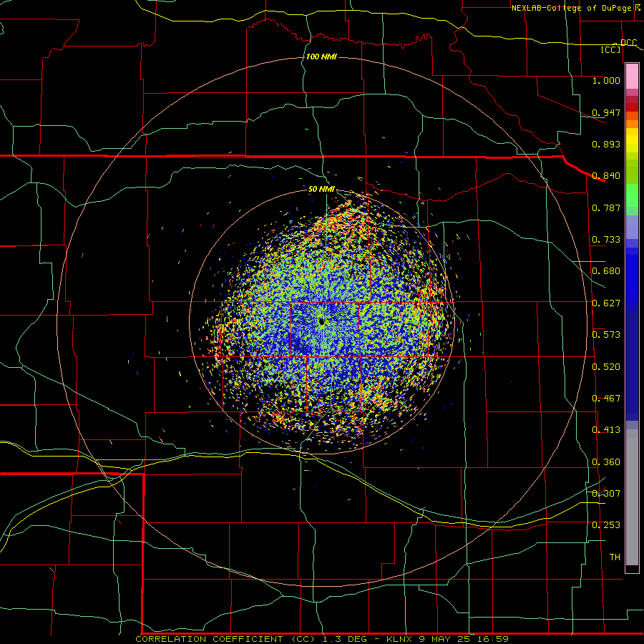Select the 0.893 legend value

pyautogui.click(x=606, y=144)
